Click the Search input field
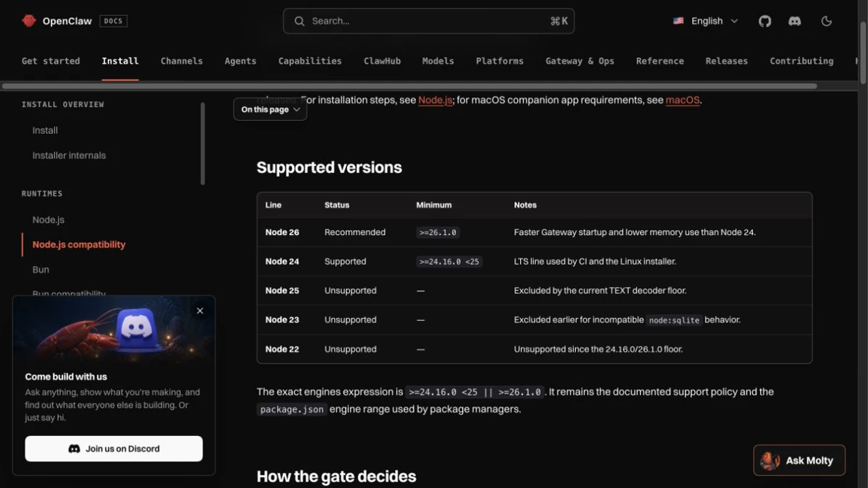This screenshot has width=868, height=488. click(429, 21)
